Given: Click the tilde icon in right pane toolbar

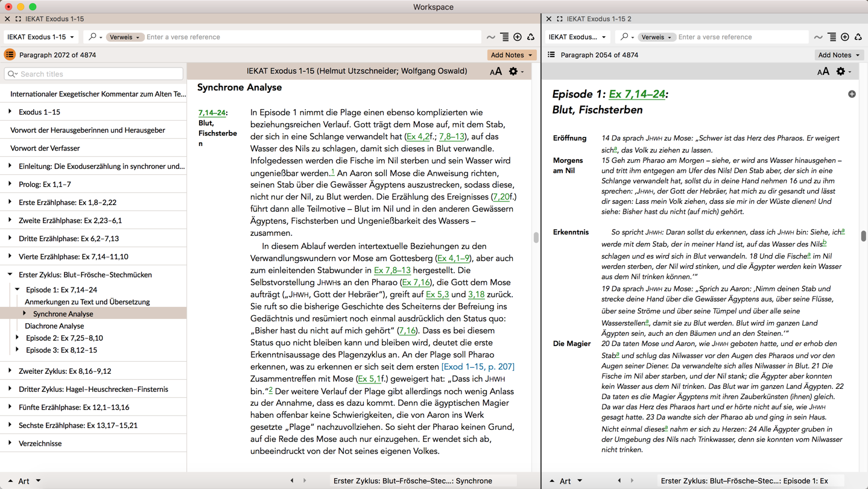Looking at the screenshot, I should (819, 37).
